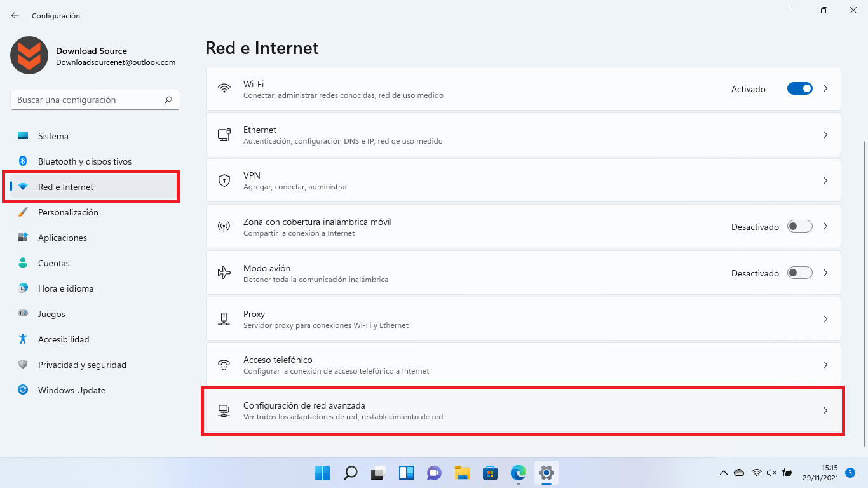
Task: Click the Ethernet monitor icon
Action: pos(224,135)
